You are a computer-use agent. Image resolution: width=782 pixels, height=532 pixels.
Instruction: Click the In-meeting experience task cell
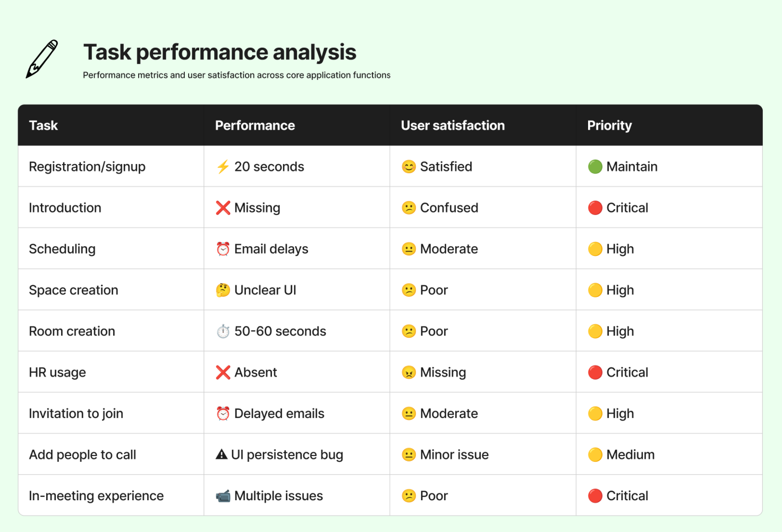[111, 495]
